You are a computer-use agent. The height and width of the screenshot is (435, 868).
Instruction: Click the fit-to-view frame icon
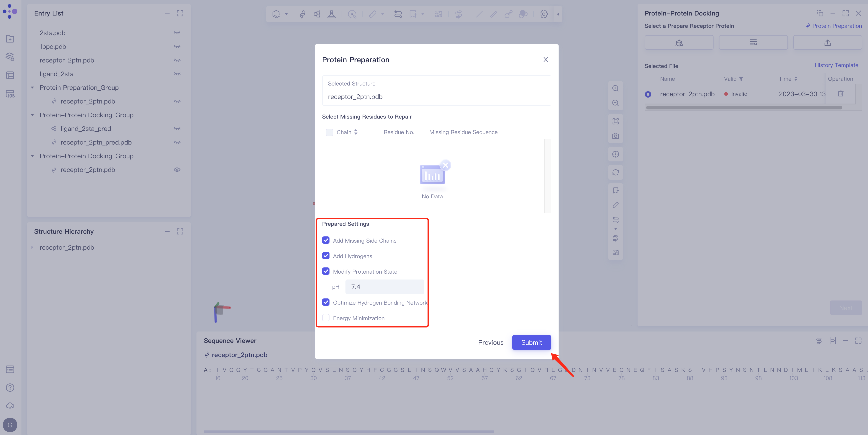point(615,121)
